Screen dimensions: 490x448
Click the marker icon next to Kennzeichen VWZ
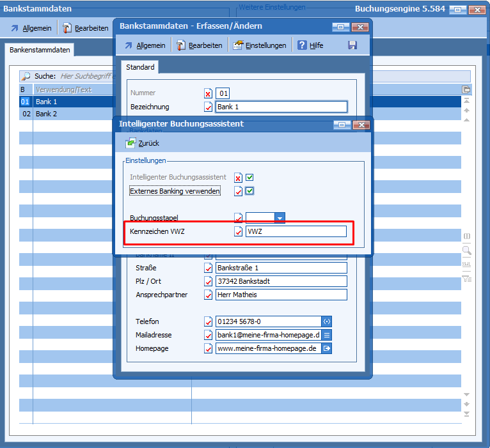pyautogui.click(x=238, y=231)
